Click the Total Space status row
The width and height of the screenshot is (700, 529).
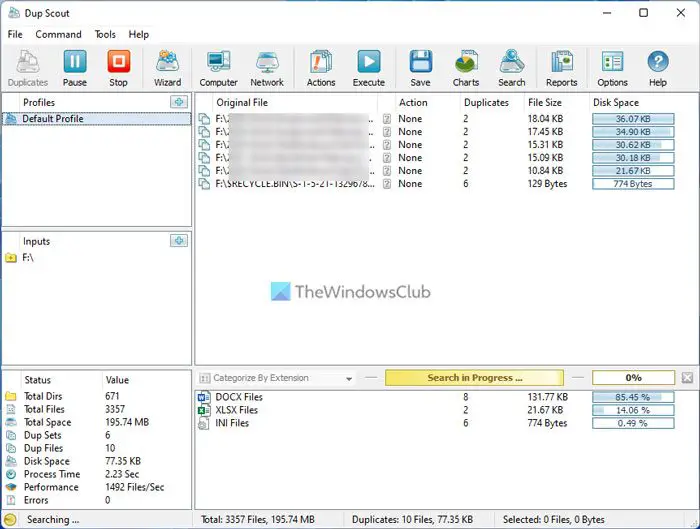(x=97, y=422)
